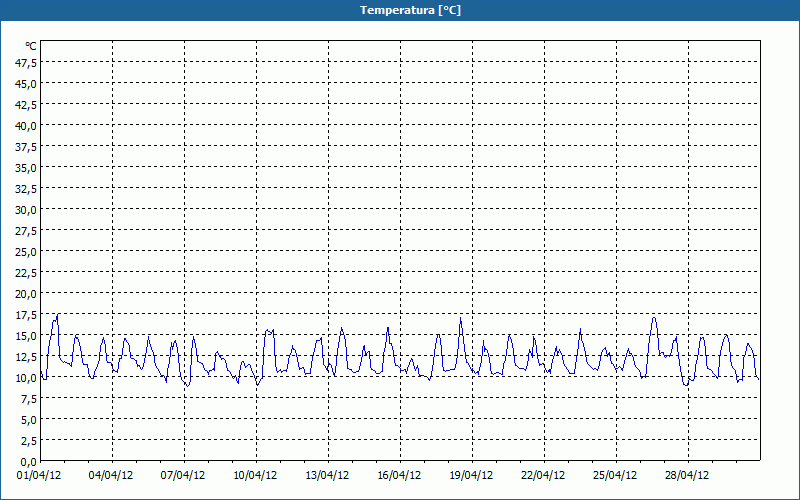
Task: Click the 16/04/12 date label
Action: (399, 476)
